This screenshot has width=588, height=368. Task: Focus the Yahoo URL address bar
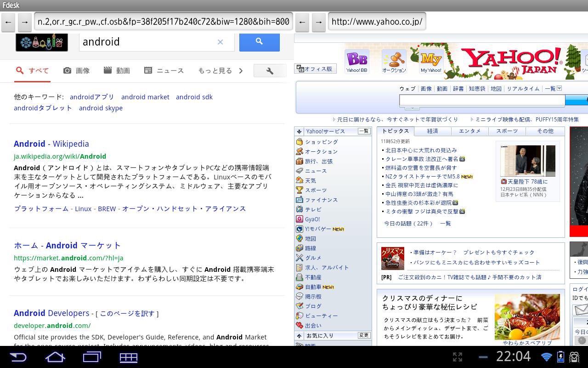tap(377, 22)
